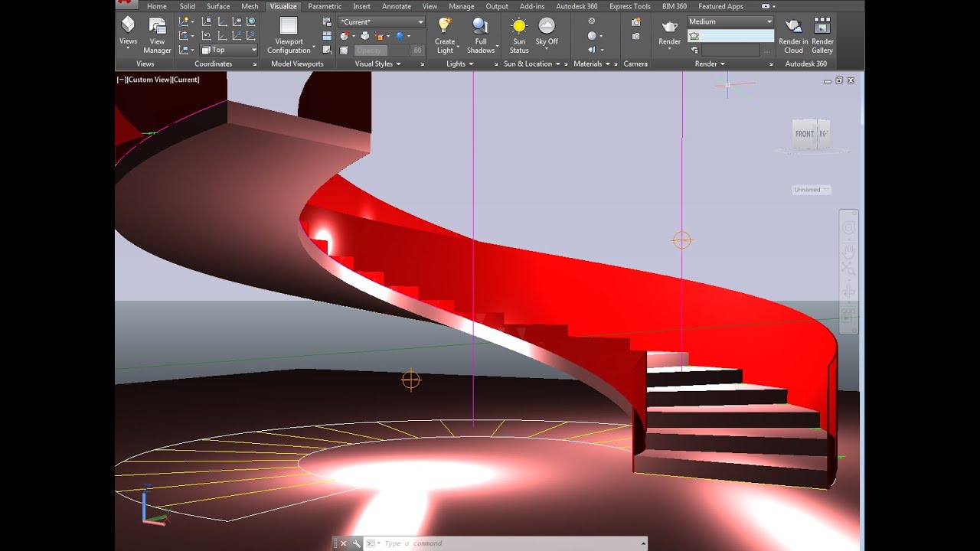Click the ViewCube FRONT face
The width and height of the screenshot is (980, 551).
[x=805, y=134]
